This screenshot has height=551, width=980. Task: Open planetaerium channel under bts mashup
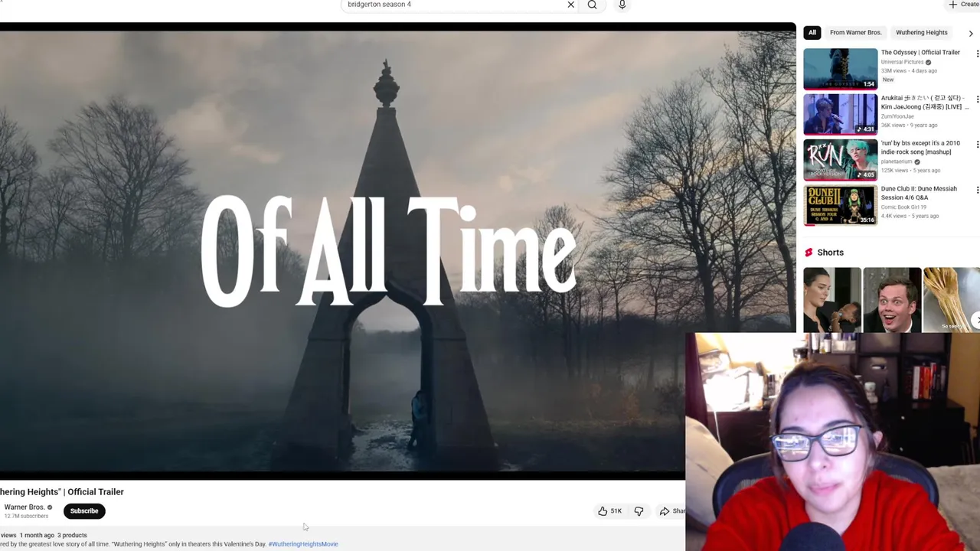897,161
